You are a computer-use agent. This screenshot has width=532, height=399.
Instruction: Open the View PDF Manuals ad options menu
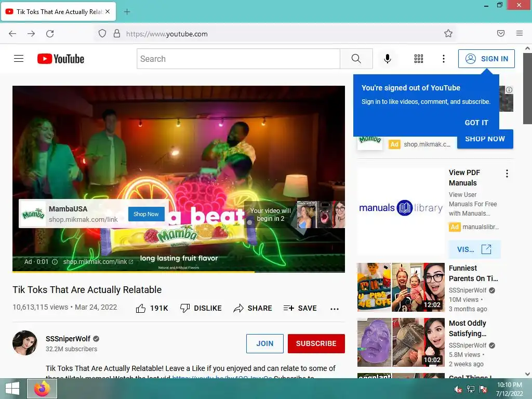507,174
